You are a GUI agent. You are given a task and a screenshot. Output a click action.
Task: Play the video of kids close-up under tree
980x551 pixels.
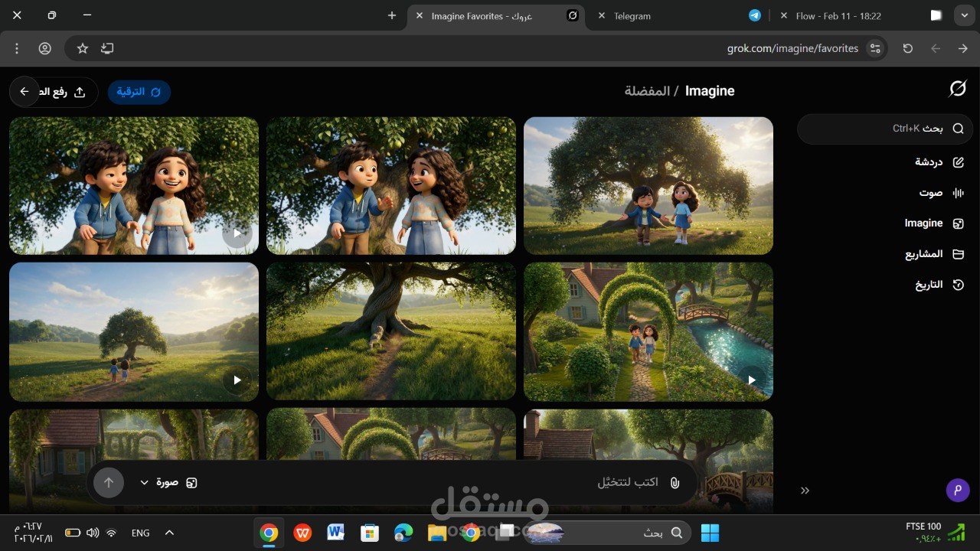237,233
